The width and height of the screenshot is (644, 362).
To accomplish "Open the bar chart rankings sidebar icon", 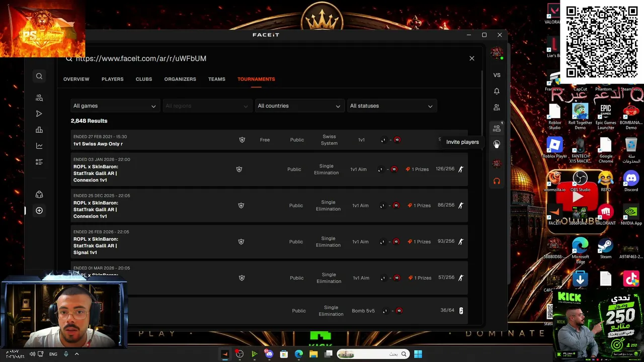I will click(39, 130).
